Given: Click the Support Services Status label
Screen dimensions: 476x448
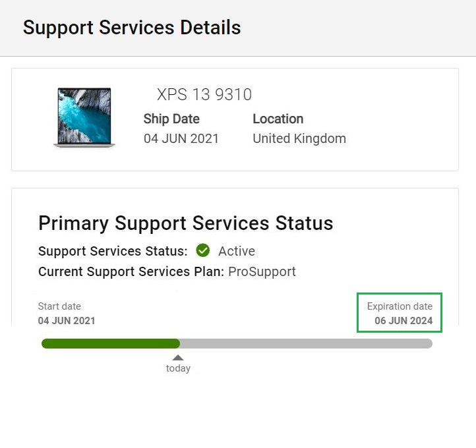Looking at the screenshot, I should point(113,251).
